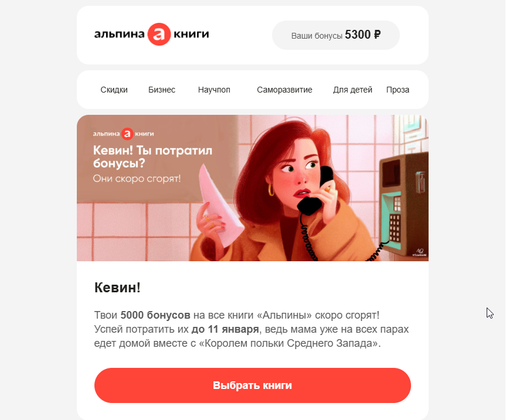Open the Скидки category

click(x=114, y=90)
